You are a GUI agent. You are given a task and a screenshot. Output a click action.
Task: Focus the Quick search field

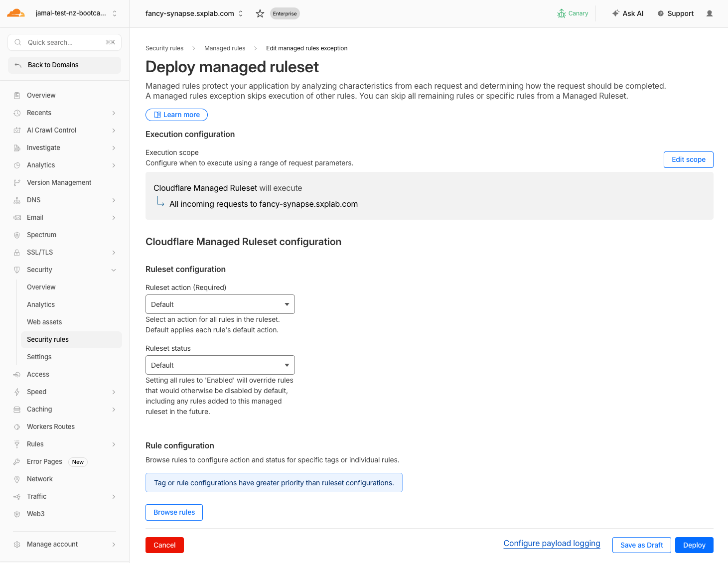pyautogui.click(x=65, y=42)
